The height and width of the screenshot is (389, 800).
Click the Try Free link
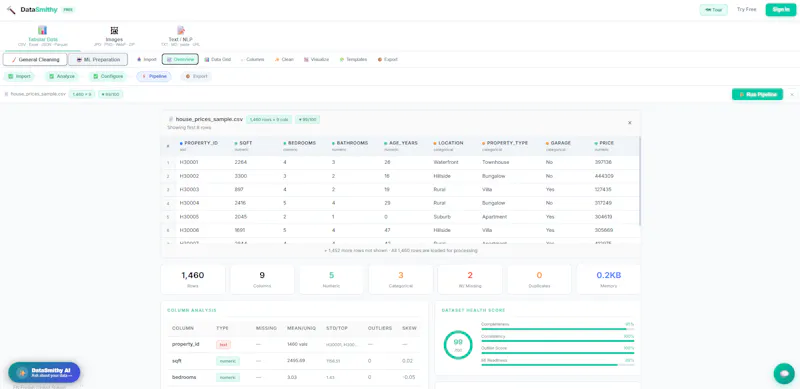746,9
